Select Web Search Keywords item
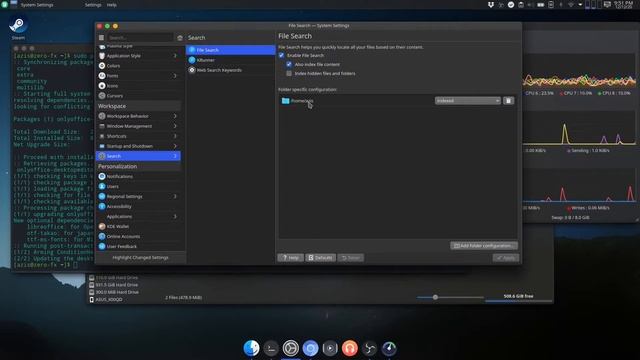The height and width of the screenshot is (360, 640). [231, 70]
